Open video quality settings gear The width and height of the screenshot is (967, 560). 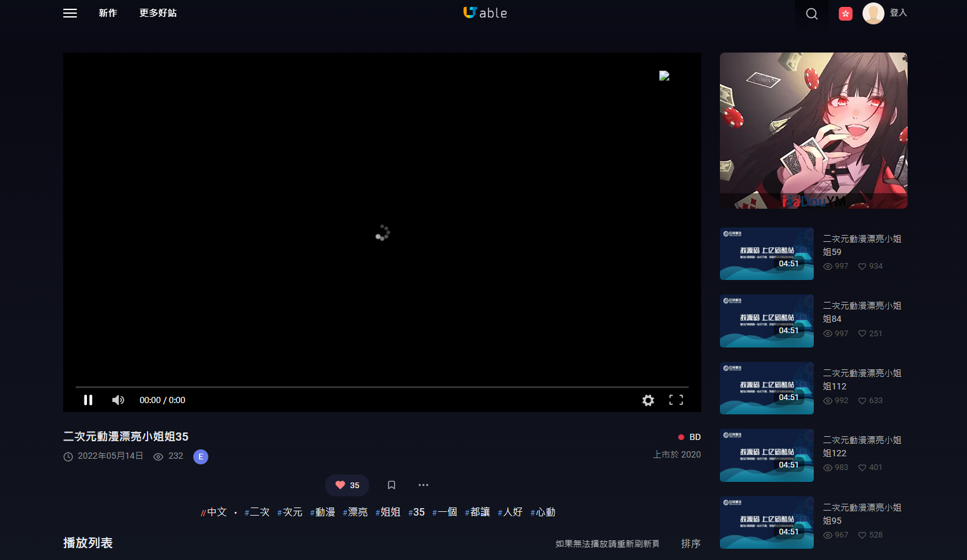648,400
